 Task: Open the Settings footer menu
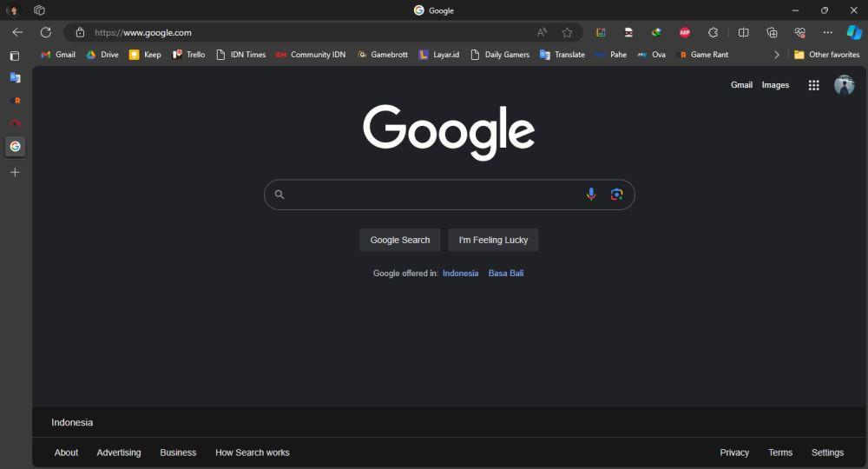(827, 452)
